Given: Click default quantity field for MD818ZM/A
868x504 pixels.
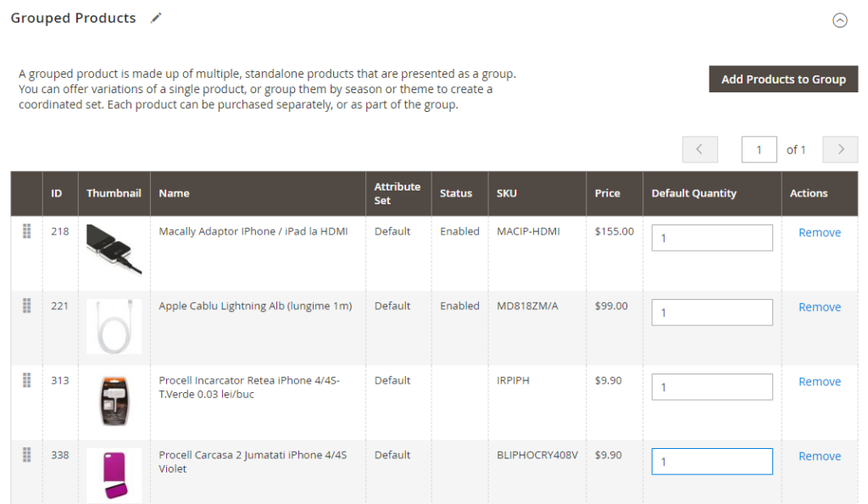Looking at the screenshot, I should click(x=711, y=313).
